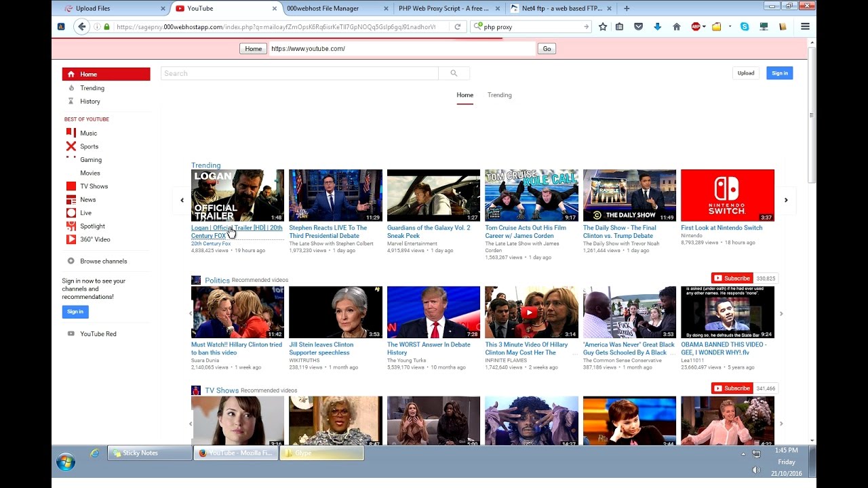Open Sticky Notes taskbar button
This screenshot has width=868, height=488.
(150, 453)
